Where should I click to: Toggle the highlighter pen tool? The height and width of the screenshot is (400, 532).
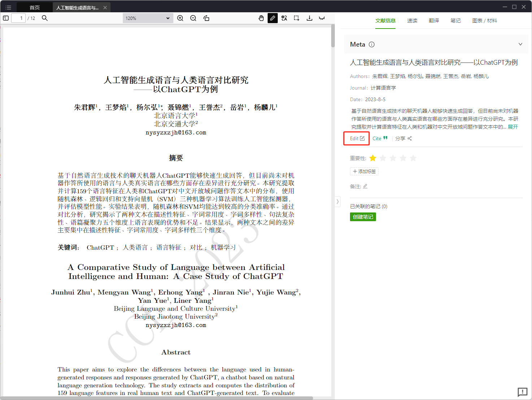273,18
